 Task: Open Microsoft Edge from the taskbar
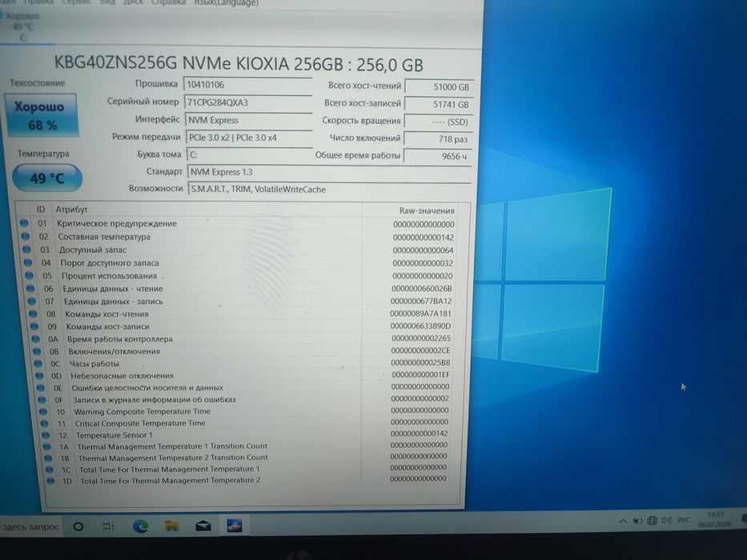141,526
